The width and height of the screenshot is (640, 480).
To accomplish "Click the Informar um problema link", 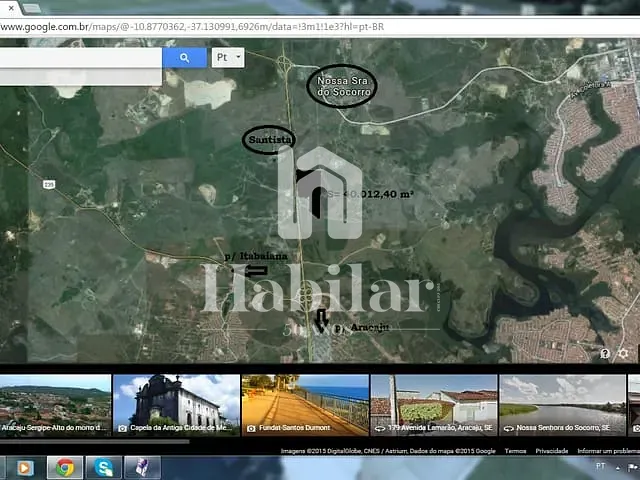I will [609, 451].
